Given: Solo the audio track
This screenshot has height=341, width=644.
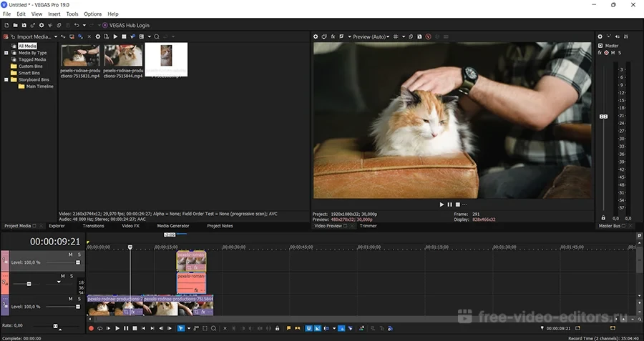Looking at the screenshot, I should tap(71, 276).
